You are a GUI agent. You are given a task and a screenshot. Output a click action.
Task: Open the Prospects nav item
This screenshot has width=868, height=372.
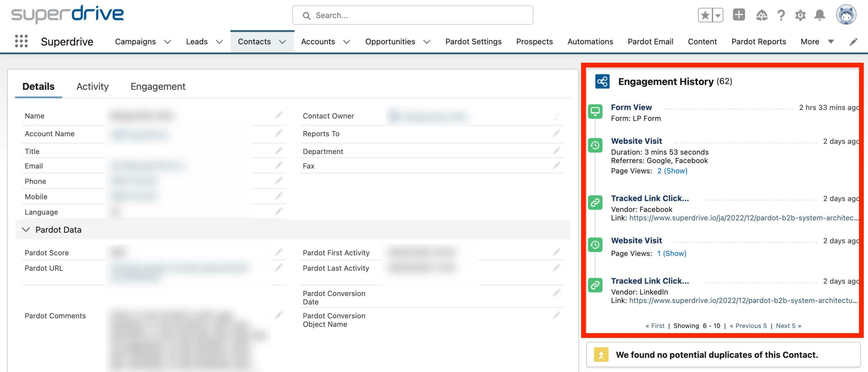534,42
